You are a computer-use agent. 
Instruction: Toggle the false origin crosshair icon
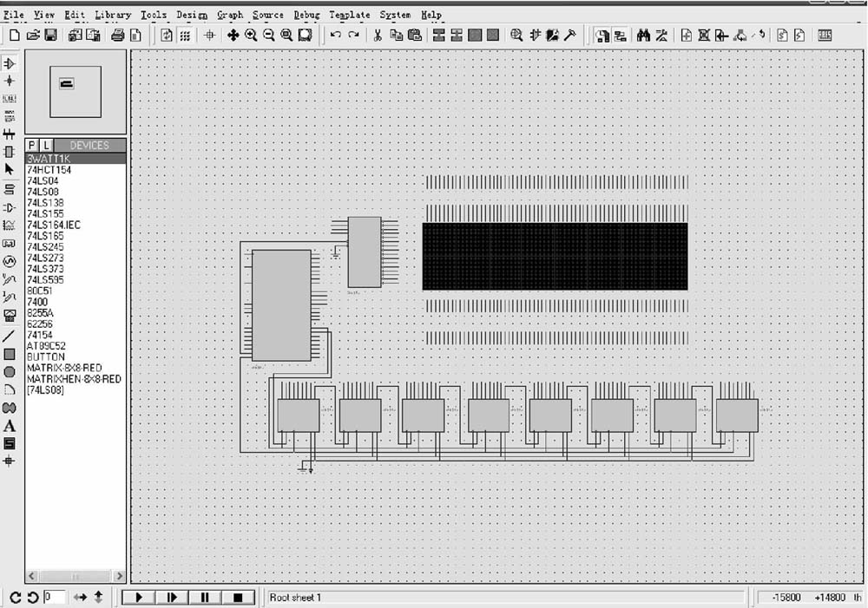(x=209, y=36)
